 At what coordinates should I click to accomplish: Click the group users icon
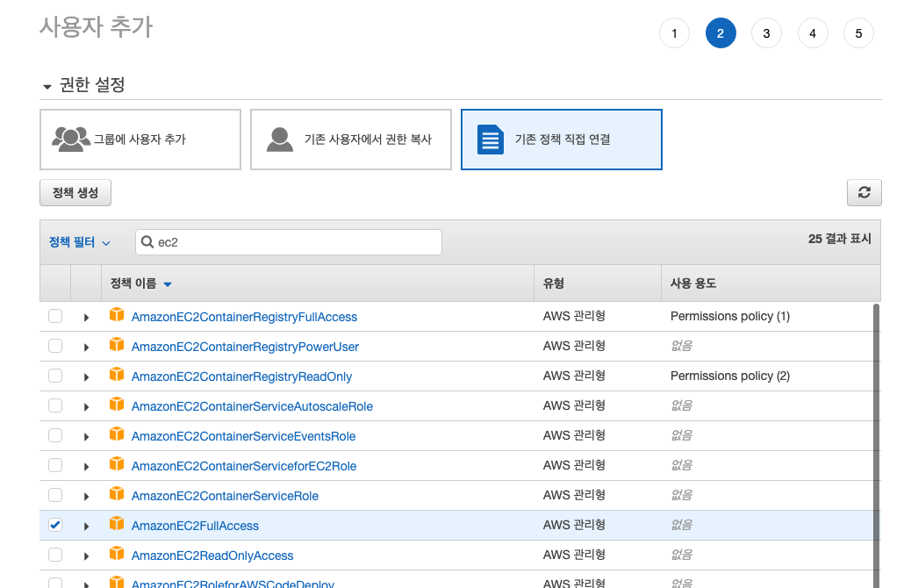point(71,139)
